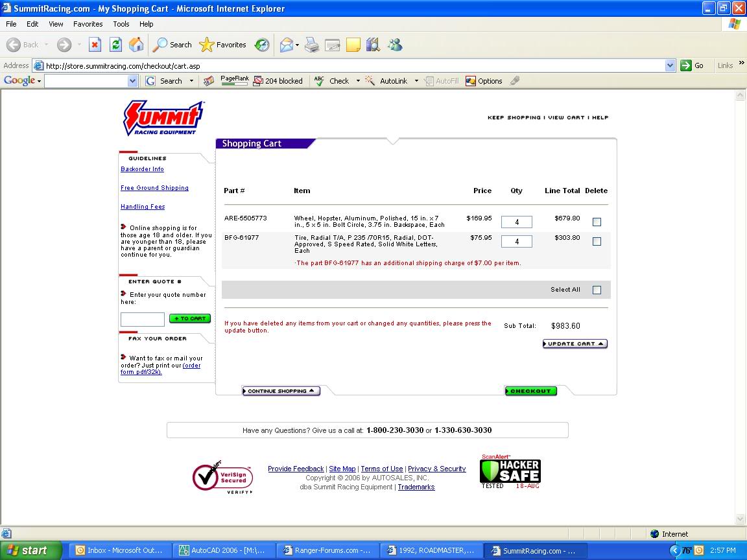Open the Free Ground Shipping link
747x560 pixels.
tap(154, 187)
